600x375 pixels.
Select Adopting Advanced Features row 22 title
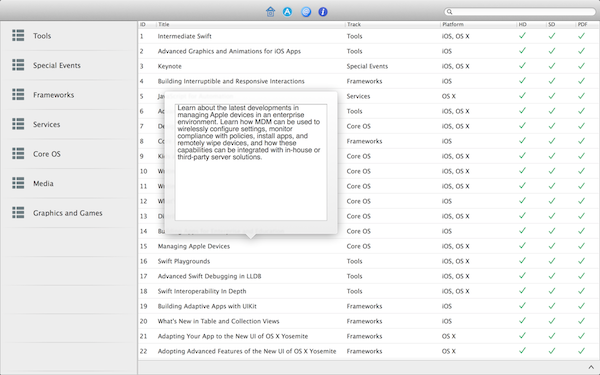247,351
